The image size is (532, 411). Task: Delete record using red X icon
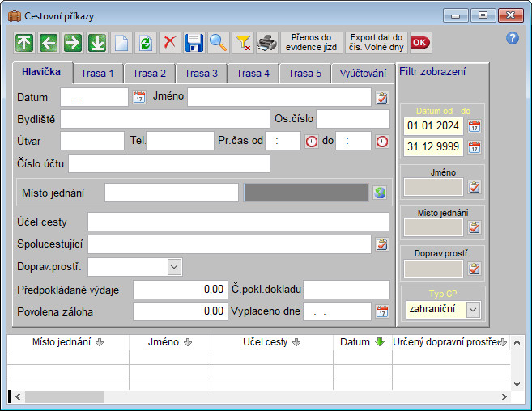(169, 42)
